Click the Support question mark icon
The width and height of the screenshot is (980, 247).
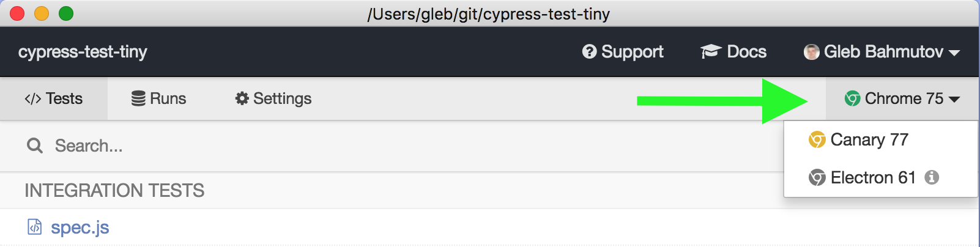tap(589, 52)
